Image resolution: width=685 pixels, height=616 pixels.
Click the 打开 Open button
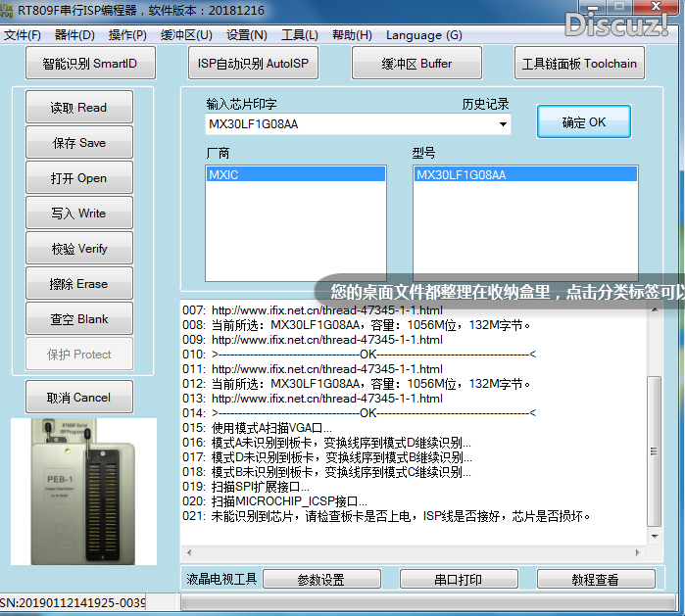click(79, 177)
